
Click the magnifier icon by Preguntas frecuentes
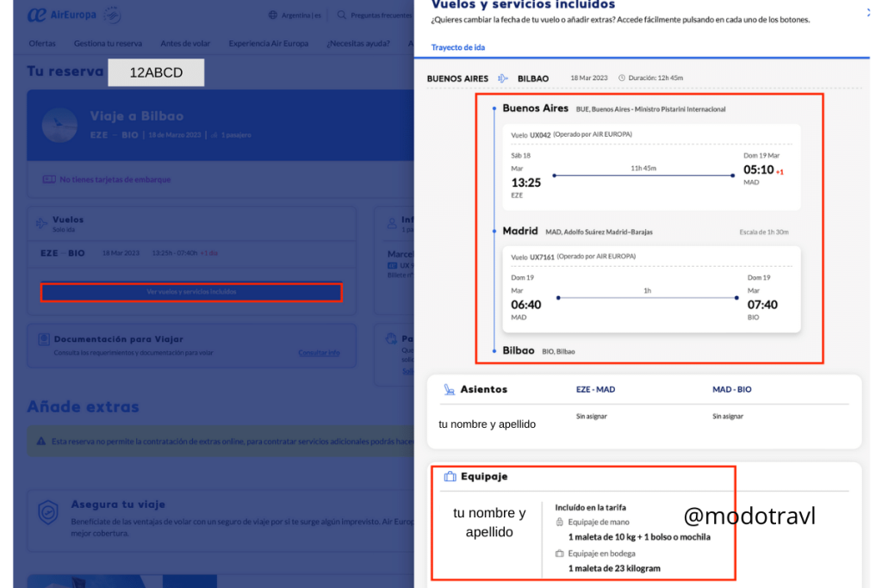click(342, 15)
